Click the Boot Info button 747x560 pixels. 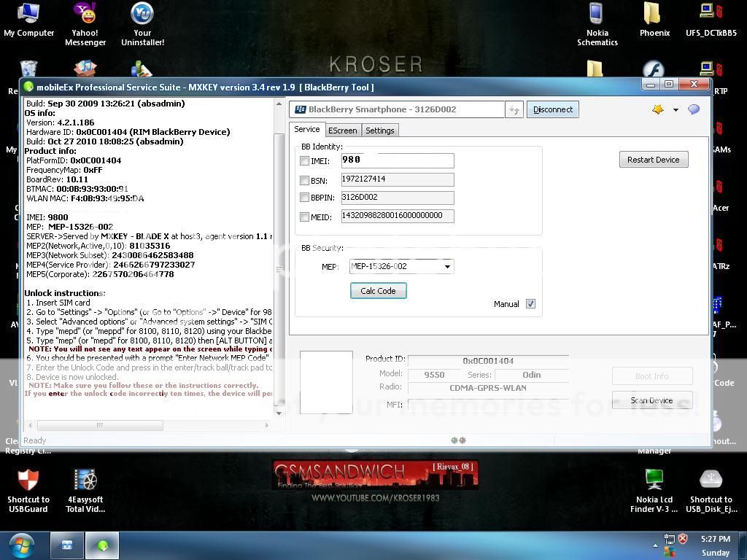[651, 376]
